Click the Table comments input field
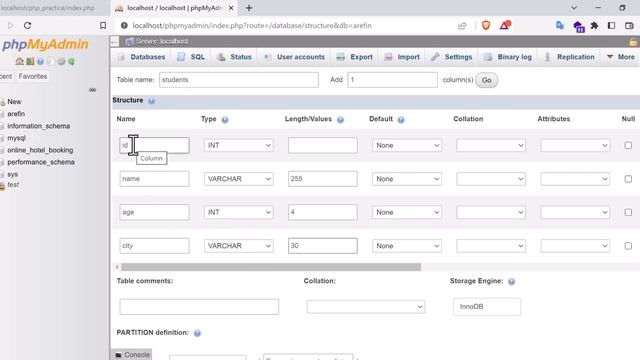640x360 pixels. pos(199,307)
